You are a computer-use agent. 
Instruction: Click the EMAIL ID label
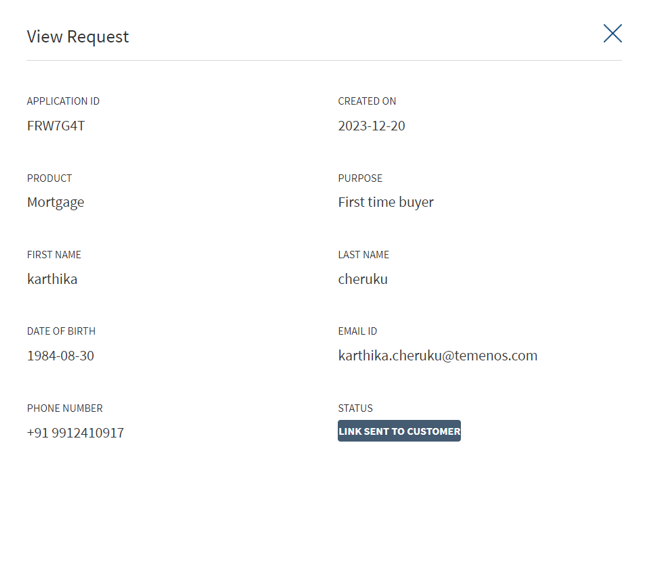[x=357, y=331]
